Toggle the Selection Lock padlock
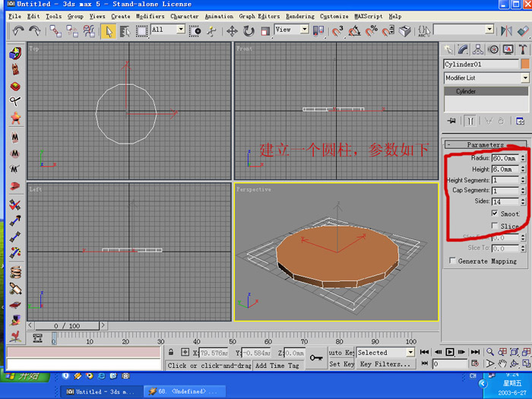This screenshot has height=399, width=532. coord(171,352)
